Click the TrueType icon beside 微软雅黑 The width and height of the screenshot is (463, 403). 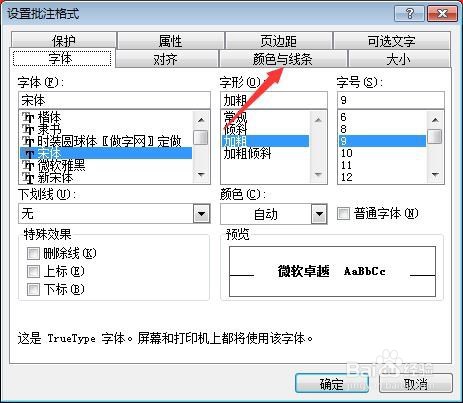(x=29, y=165)
